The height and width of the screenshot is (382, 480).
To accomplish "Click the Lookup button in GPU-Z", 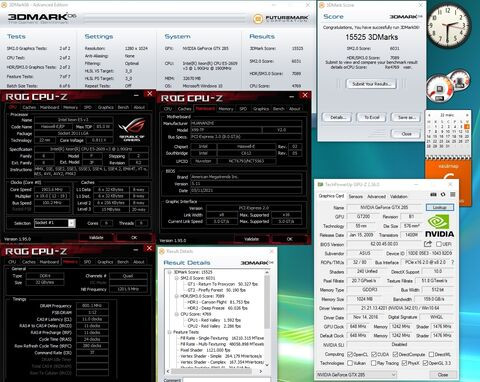I will pyautogui.click(x=440, y=207).
